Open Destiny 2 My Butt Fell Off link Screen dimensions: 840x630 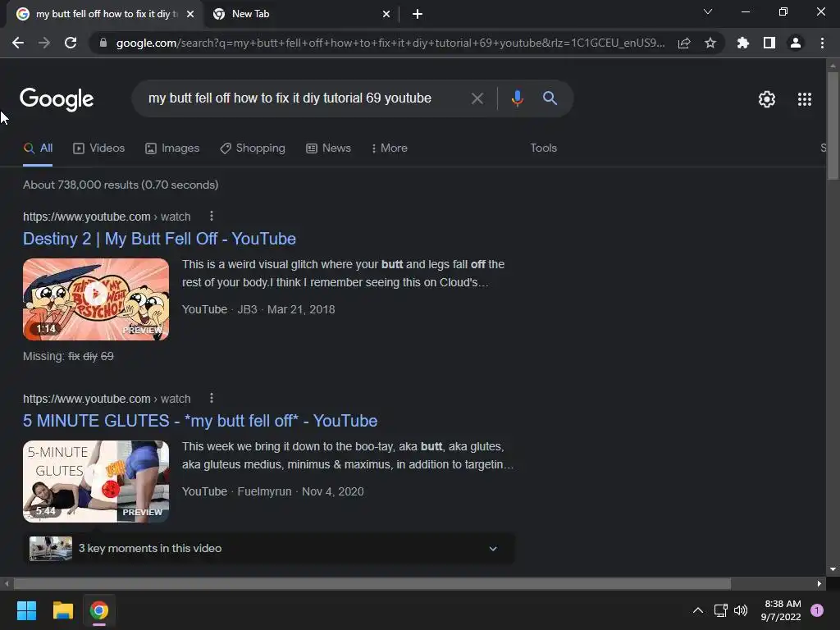pos(159,239)
